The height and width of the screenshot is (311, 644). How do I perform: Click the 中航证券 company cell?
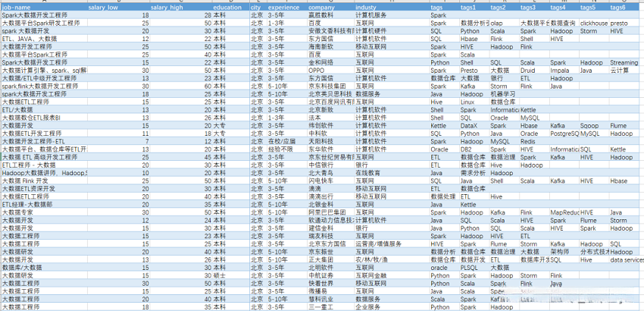coord(330,275)
